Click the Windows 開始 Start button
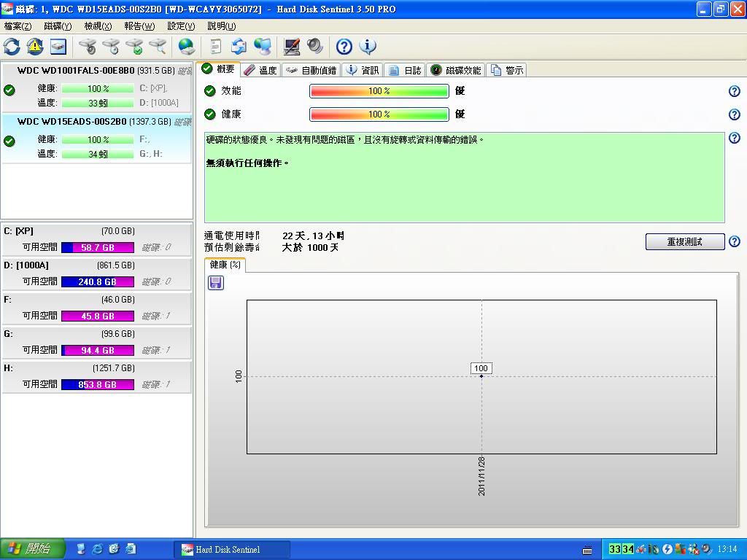Viewport: 747px width, 560px height. [x=31, y=549]
